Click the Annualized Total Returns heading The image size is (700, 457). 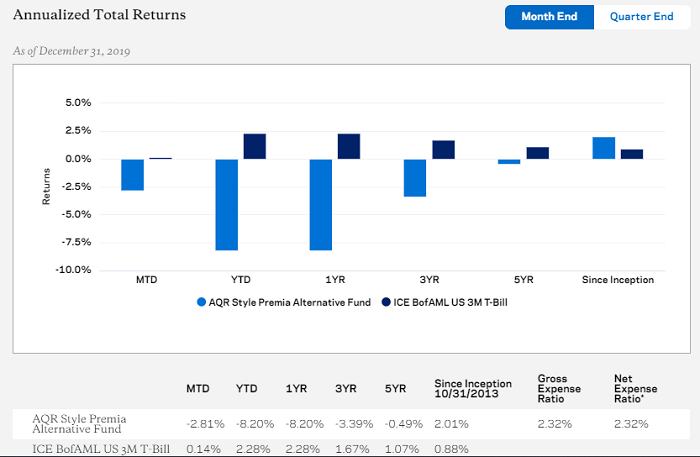point(99,15)
